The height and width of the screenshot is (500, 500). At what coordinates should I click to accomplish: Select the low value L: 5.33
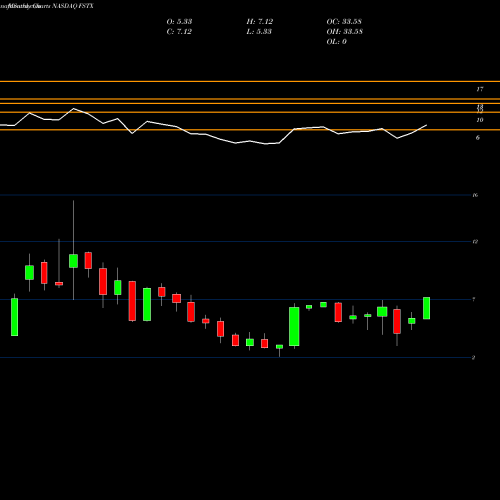[x=259, y=32]
